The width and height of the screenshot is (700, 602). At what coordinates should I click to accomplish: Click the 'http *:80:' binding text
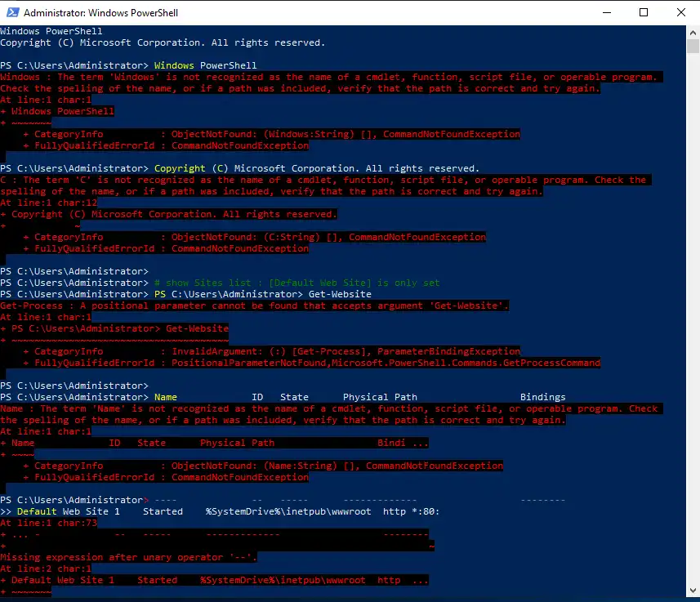tap(411, 511)
